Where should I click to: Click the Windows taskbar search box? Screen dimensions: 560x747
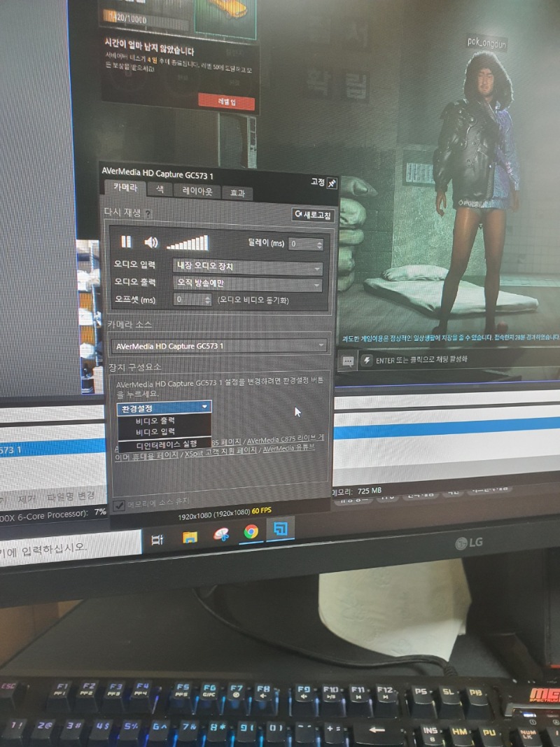71,550
